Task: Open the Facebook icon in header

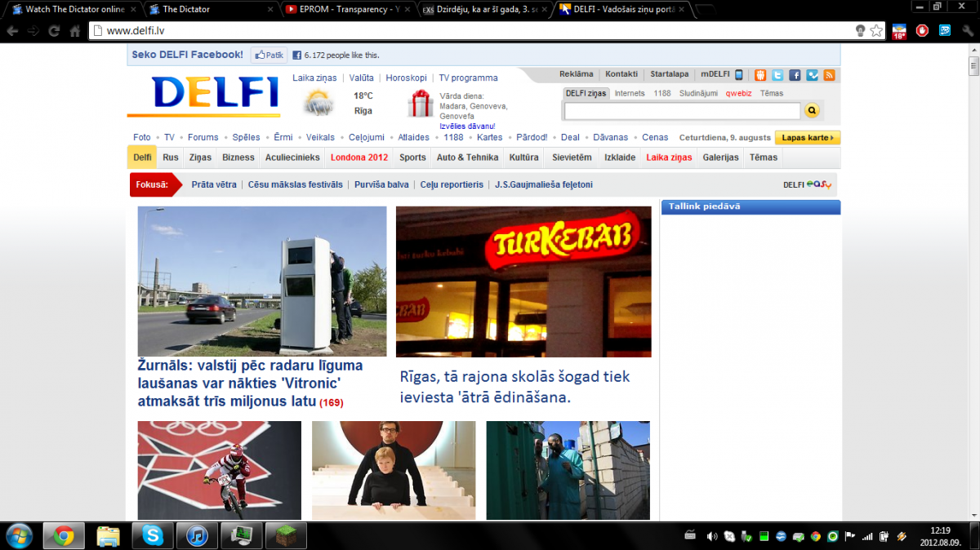Action: click(795, 75)
